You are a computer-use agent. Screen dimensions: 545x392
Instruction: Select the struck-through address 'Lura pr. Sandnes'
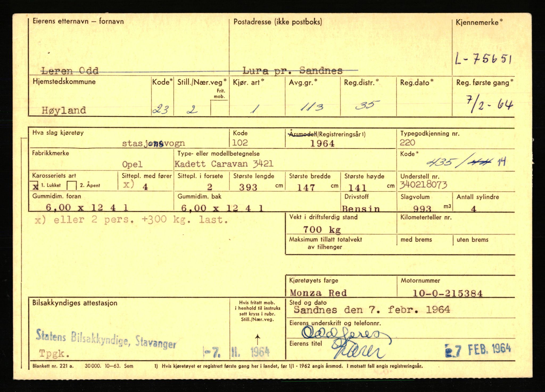point(292,71)
